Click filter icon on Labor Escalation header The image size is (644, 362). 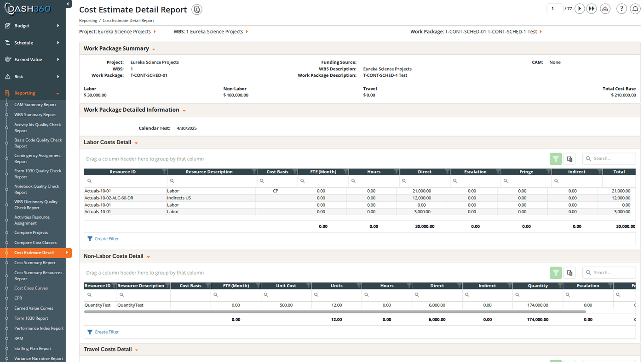click(498, 172)
